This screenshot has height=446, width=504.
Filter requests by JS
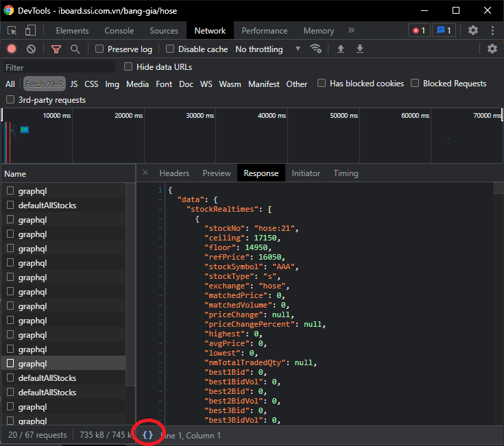tap(73, 84)
